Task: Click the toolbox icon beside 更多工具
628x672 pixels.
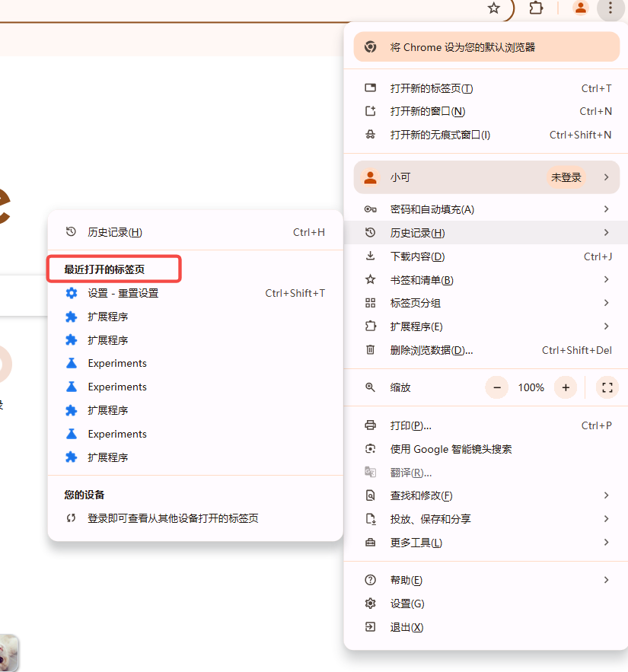Action: (371, 542)
